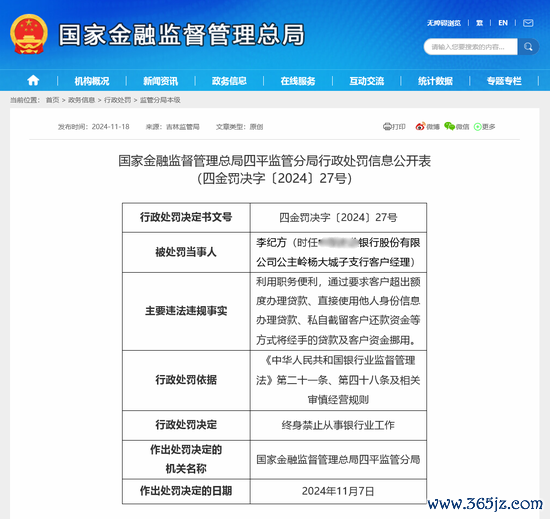Click the article title heading line

(275, 161)
